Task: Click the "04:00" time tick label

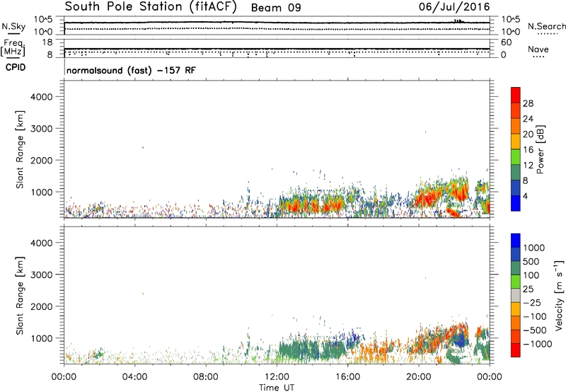Action: 134,377
